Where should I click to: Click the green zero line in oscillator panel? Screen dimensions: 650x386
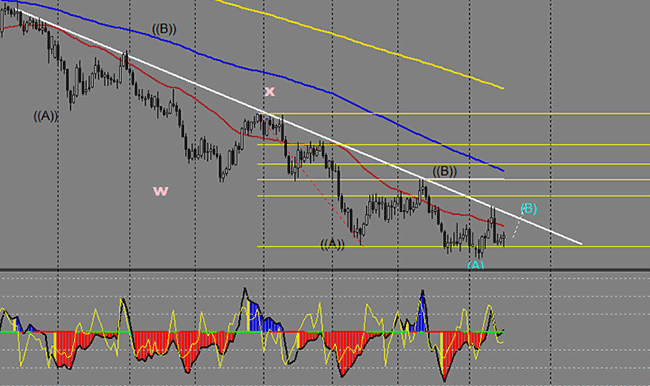[252, 332]
